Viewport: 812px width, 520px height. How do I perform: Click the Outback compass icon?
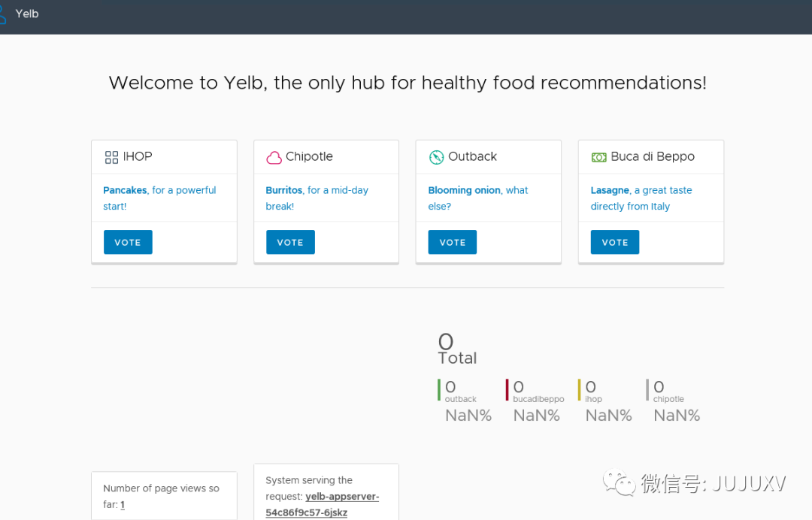pyautogui.click(x=436, y=157)
